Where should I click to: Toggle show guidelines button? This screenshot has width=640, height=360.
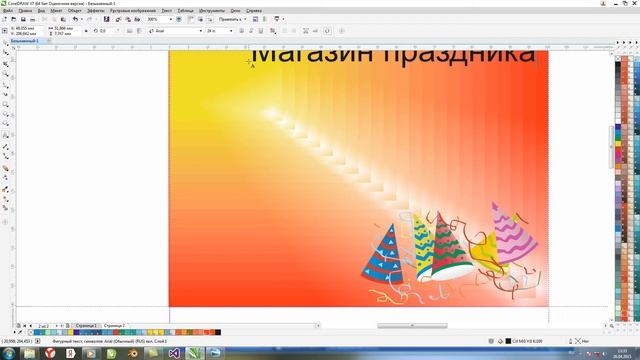pyautogui.click(x=209, y=19)
